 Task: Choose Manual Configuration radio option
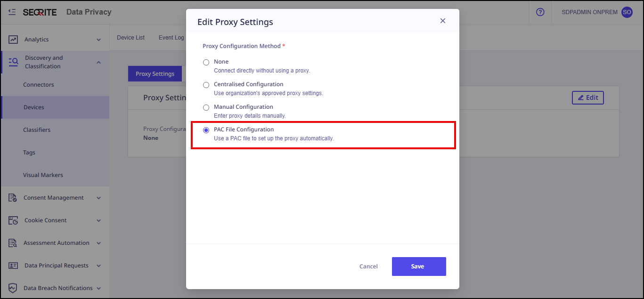(x=206, y=107)
